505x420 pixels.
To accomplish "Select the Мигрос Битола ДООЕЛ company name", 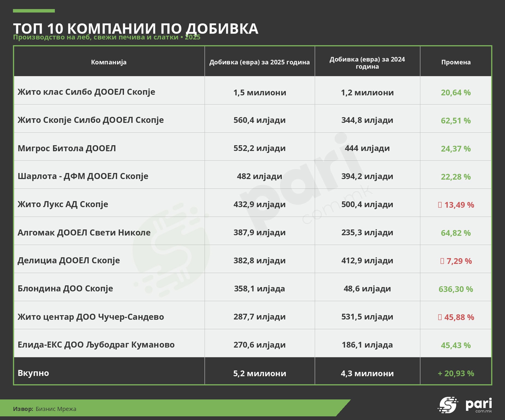I will click(x=67, y=148).
